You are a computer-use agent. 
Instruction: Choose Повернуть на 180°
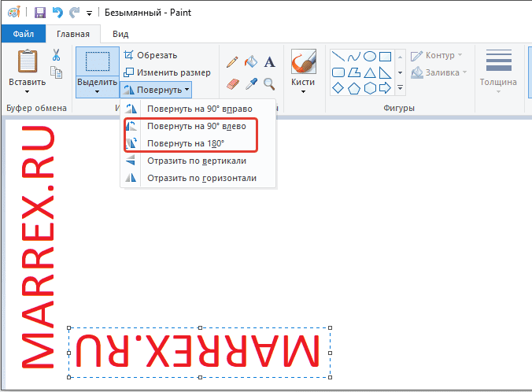pyautogui.click(x=198, y=143)
